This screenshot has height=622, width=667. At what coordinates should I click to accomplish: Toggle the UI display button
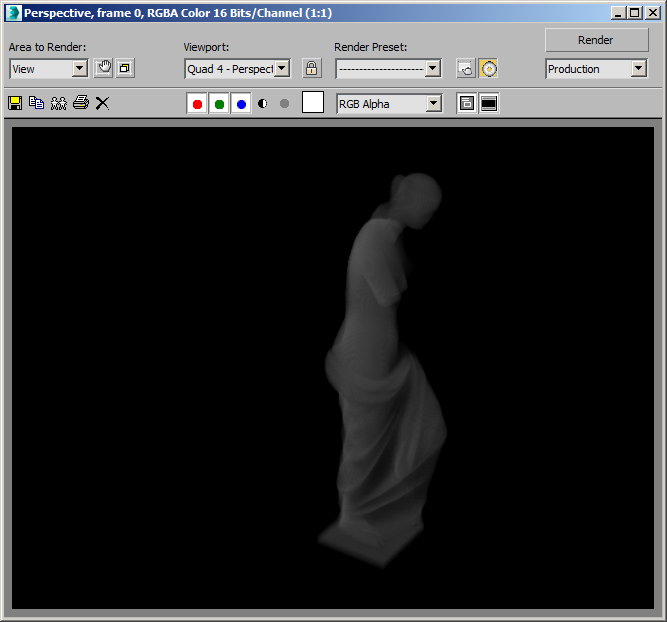tap(489, 103)
